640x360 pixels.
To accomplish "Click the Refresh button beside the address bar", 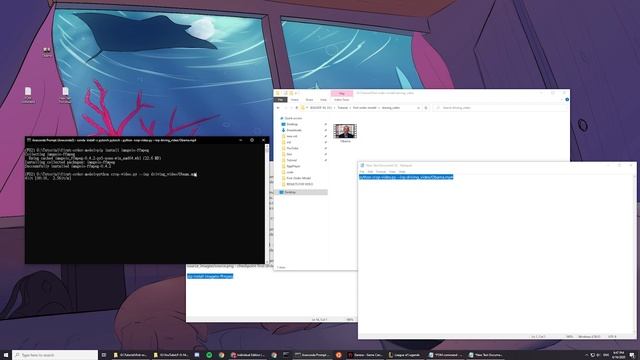I will (x=426, y=108).
